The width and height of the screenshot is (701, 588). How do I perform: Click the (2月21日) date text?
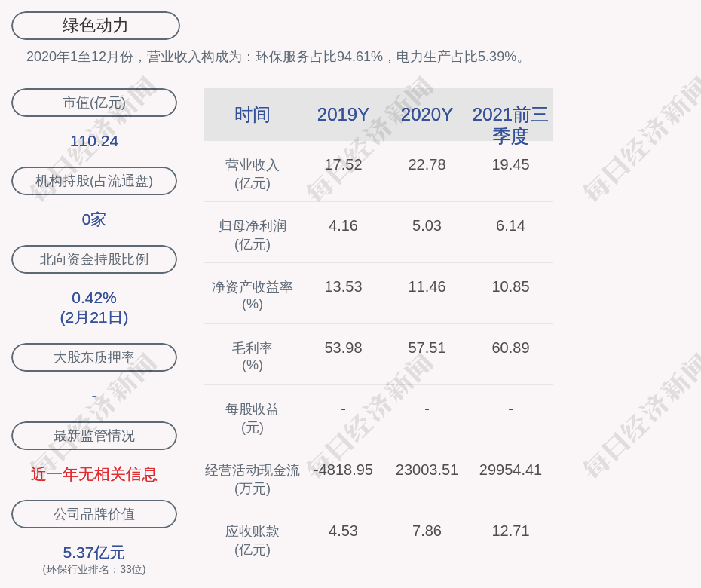coord(94,317)
